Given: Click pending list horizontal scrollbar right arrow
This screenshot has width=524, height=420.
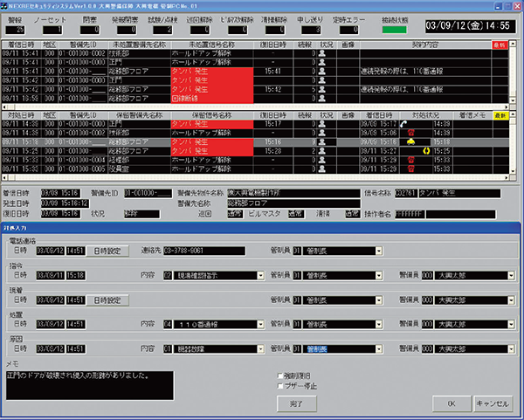Looking at the screenshot, I should click(x=507, y=177).
